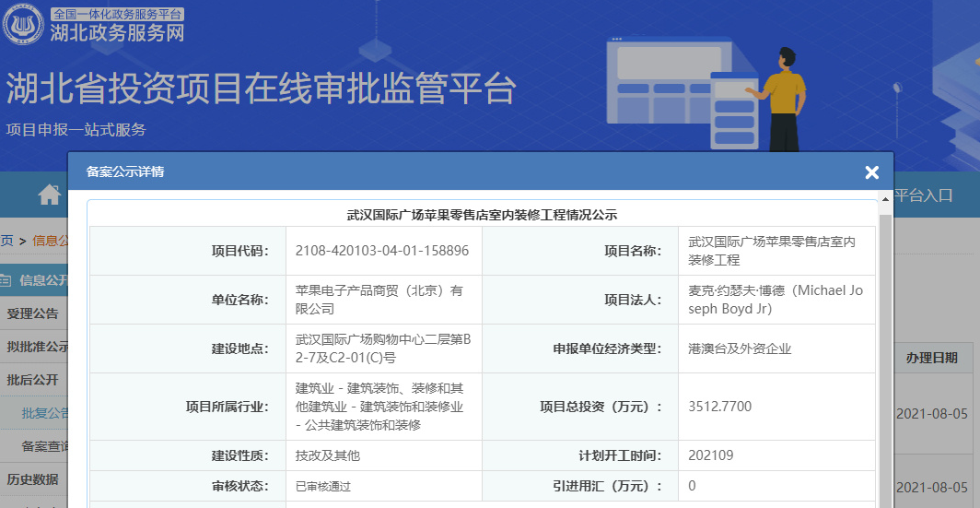Open 备案查询 submenu item
Screen dimensions: 980x508
pyautogui.click(x=44, y=446)
